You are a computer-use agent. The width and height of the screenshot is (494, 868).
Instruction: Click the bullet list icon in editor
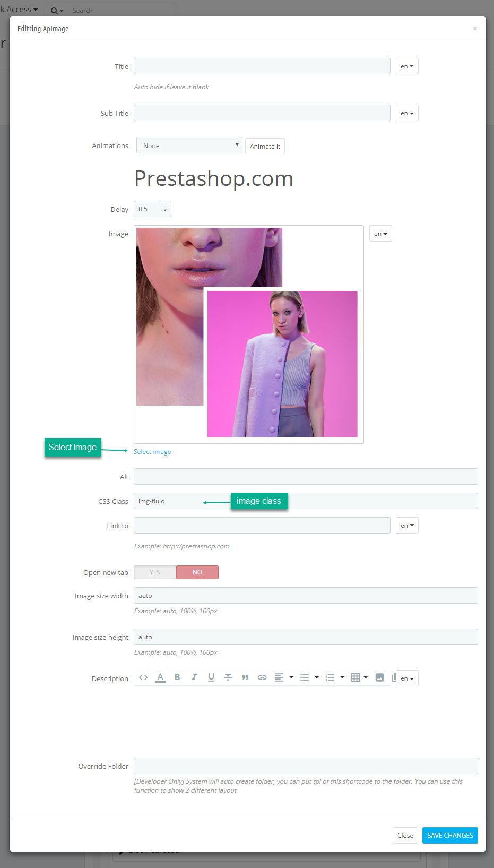click(305, 677)
